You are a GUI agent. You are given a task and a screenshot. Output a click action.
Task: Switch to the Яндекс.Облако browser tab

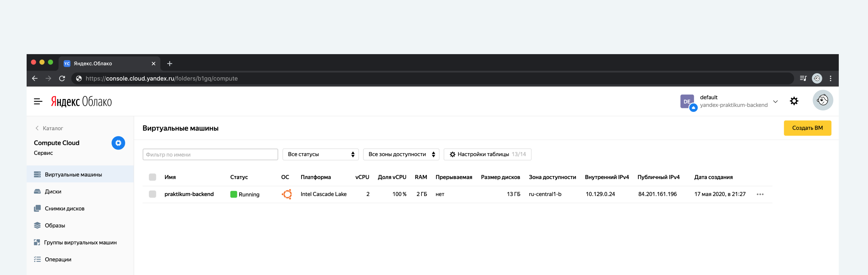(x=109, y=64)
